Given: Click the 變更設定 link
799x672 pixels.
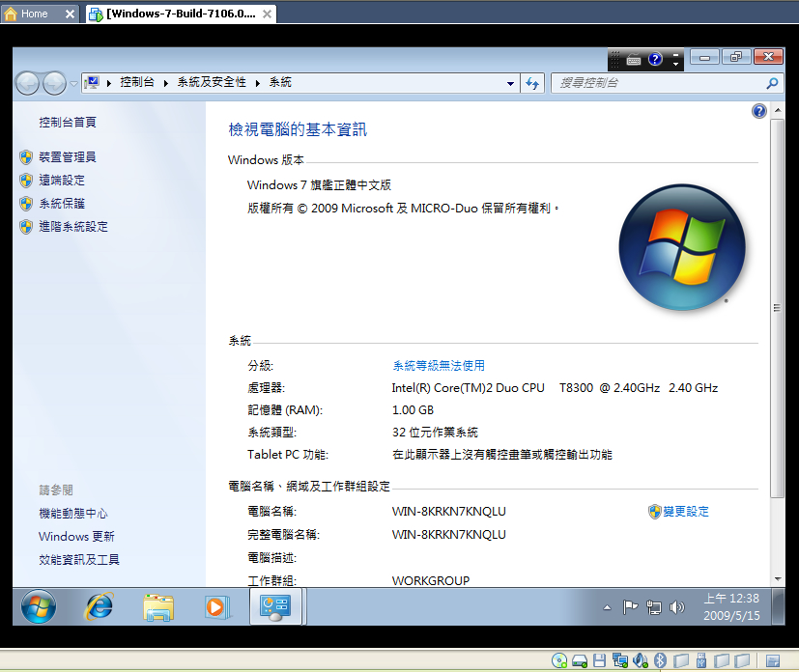Looking at the screenshot, I should pyautogui.click(x=685, y=512).
